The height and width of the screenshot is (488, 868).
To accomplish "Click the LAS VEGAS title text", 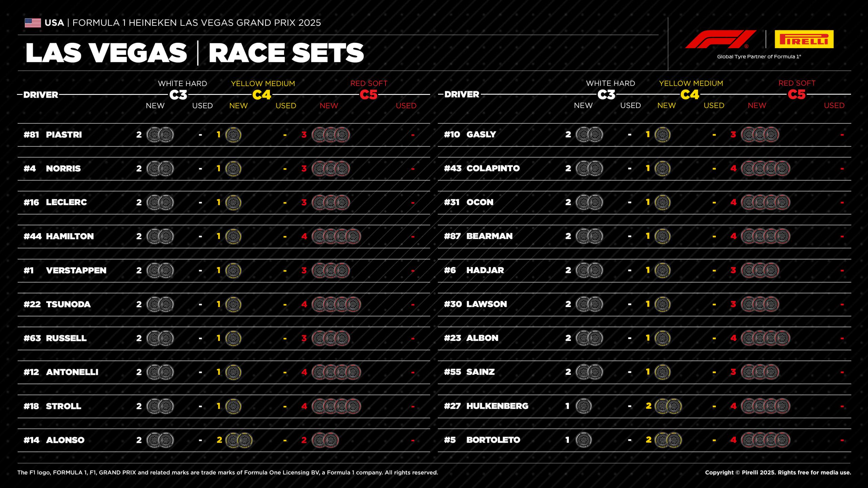I will pos(106,53).
